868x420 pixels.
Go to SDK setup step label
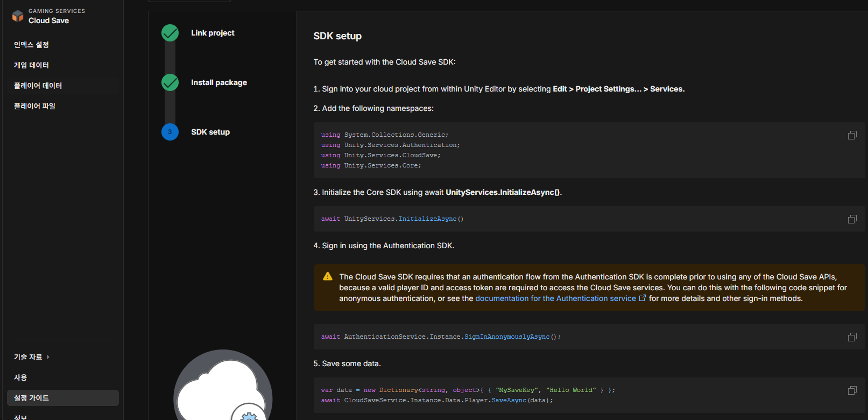point(210,132)
